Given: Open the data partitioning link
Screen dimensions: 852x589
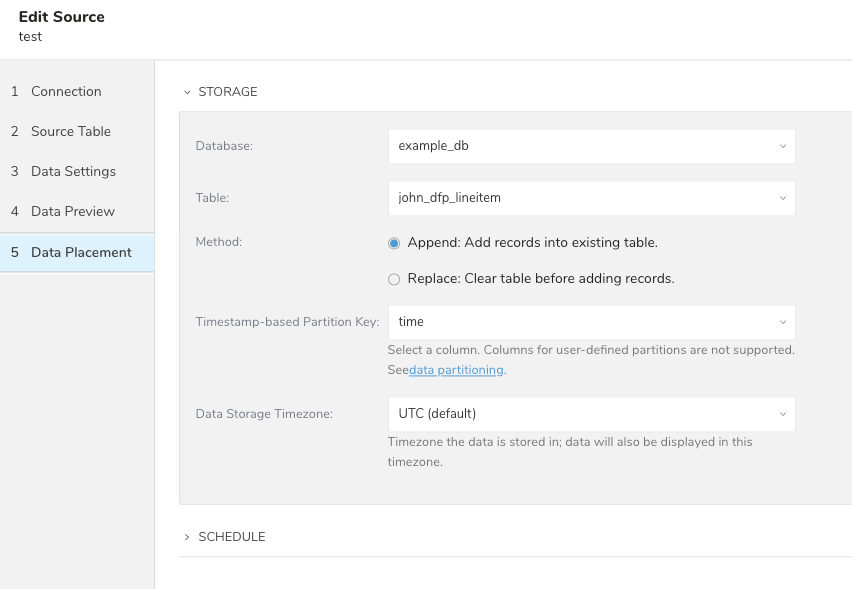Looking at the screenshot, I should click(x=456, y=370).
